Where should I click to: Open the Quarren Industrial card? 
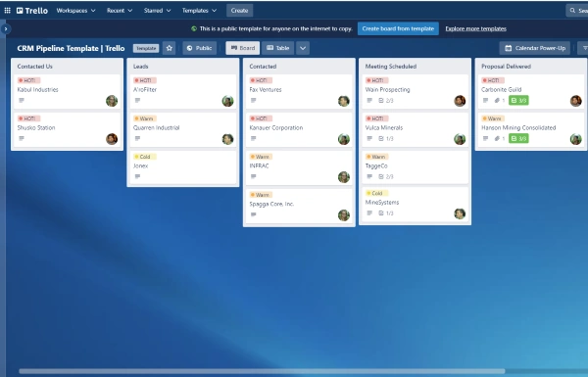coord(183,129)
